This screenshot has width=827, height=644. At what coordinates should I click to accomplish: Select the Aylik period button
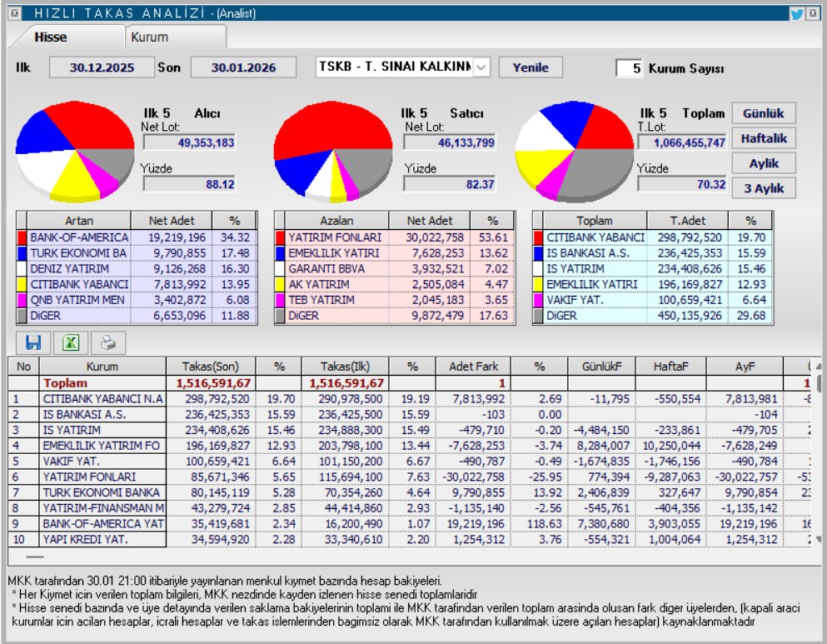point(763,163)
